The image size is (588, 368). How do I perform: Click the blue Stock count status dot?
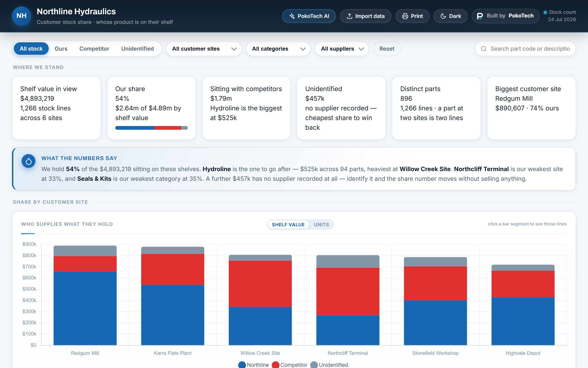[x=545, y=12]
